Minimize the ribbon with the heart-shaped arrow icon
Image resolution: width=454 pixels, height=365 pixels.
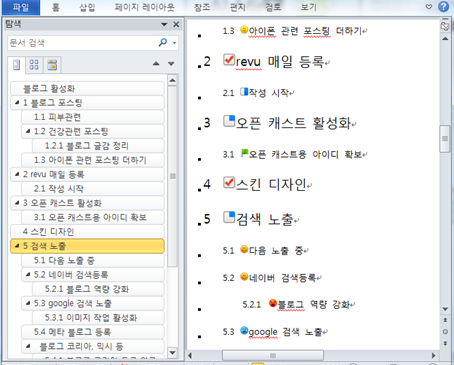point(429,7)
